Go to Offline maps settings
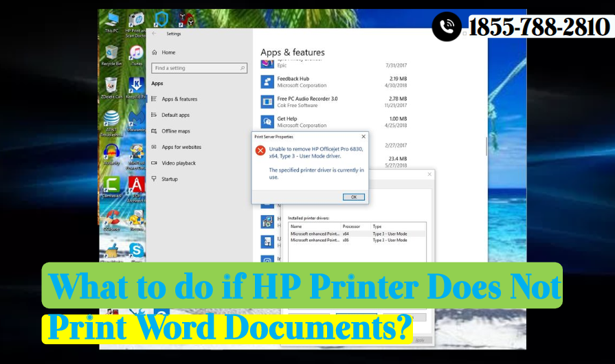Image resolution: width=615 pixels, height=364 pixels. (x=176, y=131)
